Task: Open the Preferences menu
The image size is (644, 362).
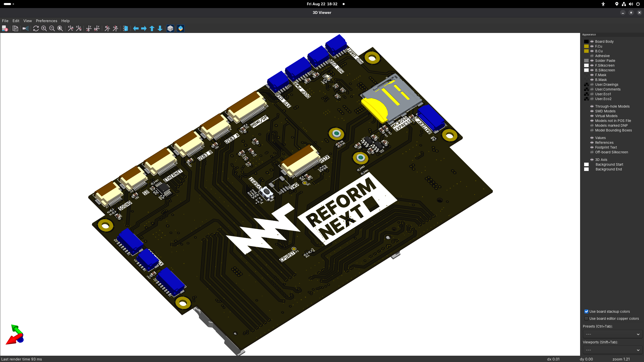Action: (47, 21)
